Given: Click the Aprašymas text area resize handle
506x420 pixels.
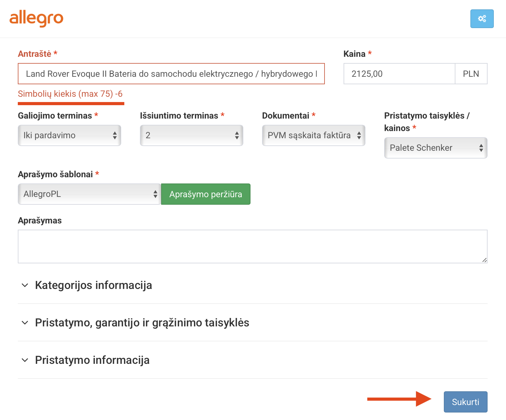Looking at the screenshot, I should [x=484, y=260].
